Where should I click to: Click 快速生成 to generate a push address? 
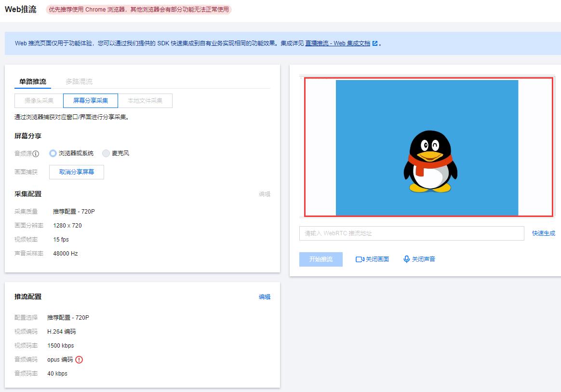pyautogui.click(x=544, y=233)
